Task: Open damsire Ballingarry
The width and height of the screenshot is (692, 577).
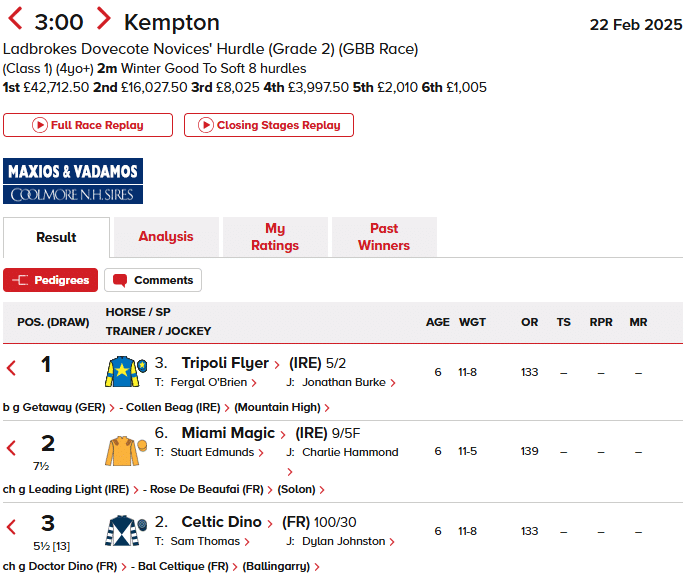Action: pos(276,566)
